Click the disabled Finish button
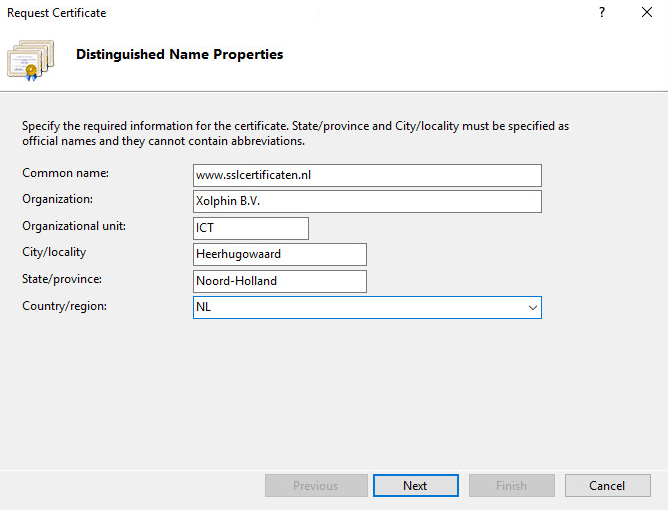Viewport: 668px width, 510px height. [511, 486]
